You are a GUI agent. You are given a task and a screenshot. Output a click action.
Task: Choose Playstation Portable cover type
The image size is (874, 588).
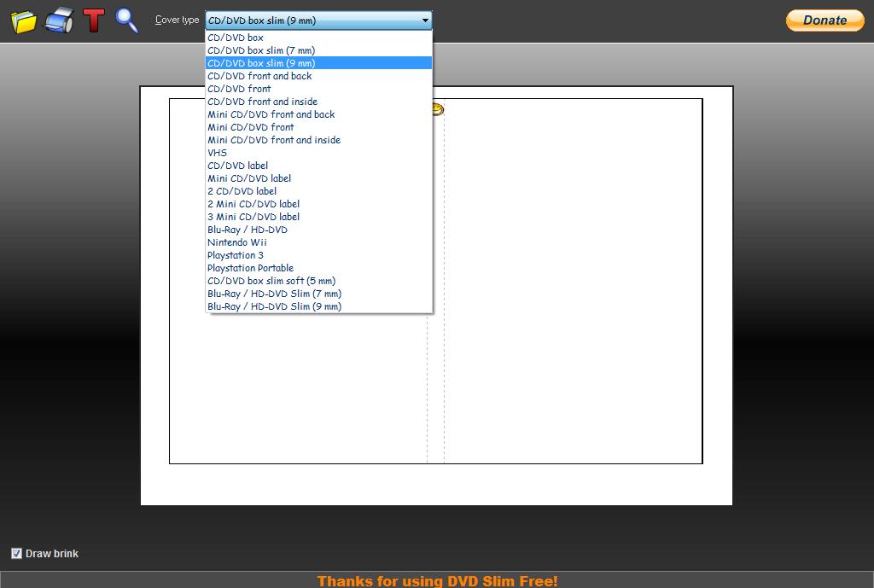point(250,267)
